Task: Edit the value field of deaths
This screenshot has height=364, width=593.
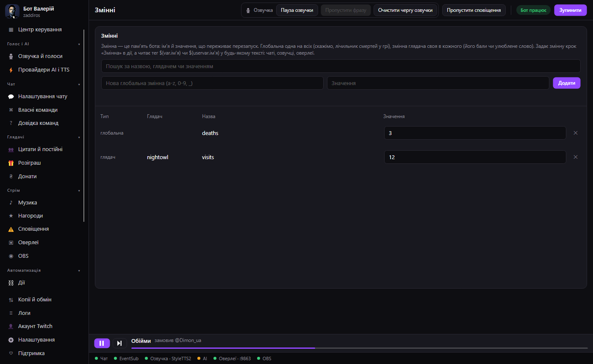Action: click(475, 133)
